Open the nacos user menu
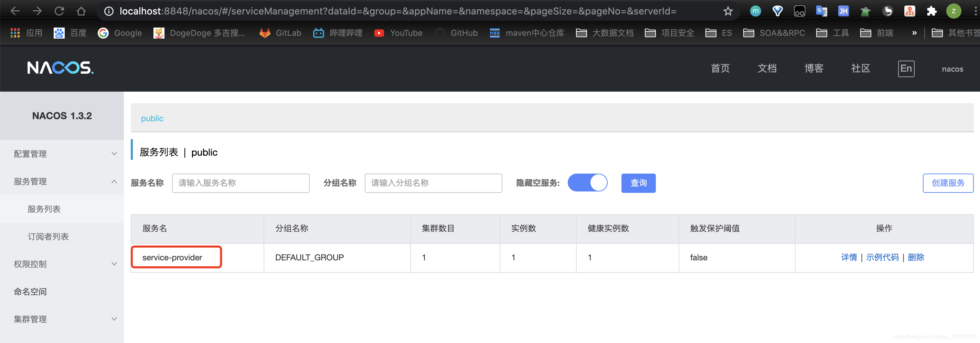The height and width of the screenshot is (343, 980). tap(952, 69)
